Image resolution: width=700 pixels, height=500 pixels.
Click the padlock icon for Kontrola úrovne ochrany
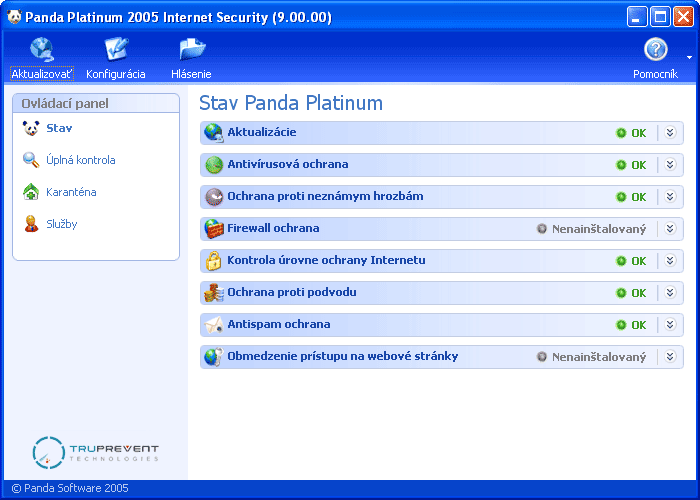pos(213,261)
